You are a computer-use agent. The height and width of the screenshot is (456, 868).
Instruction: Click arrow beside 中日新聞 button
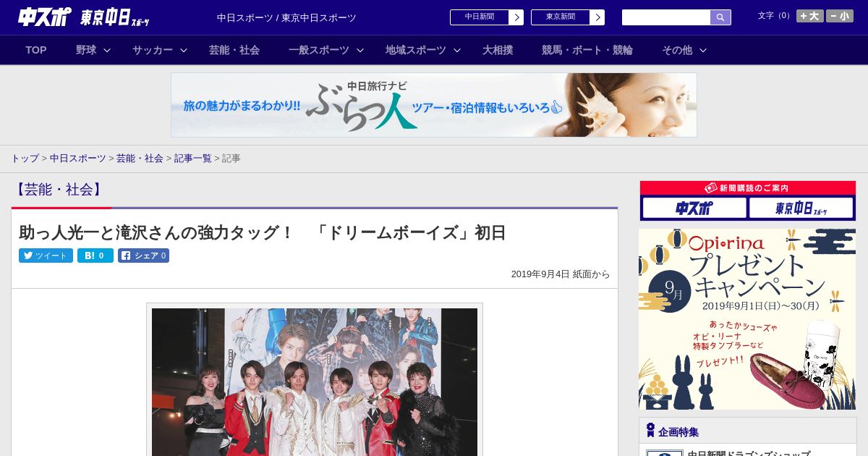coord(516,17)
